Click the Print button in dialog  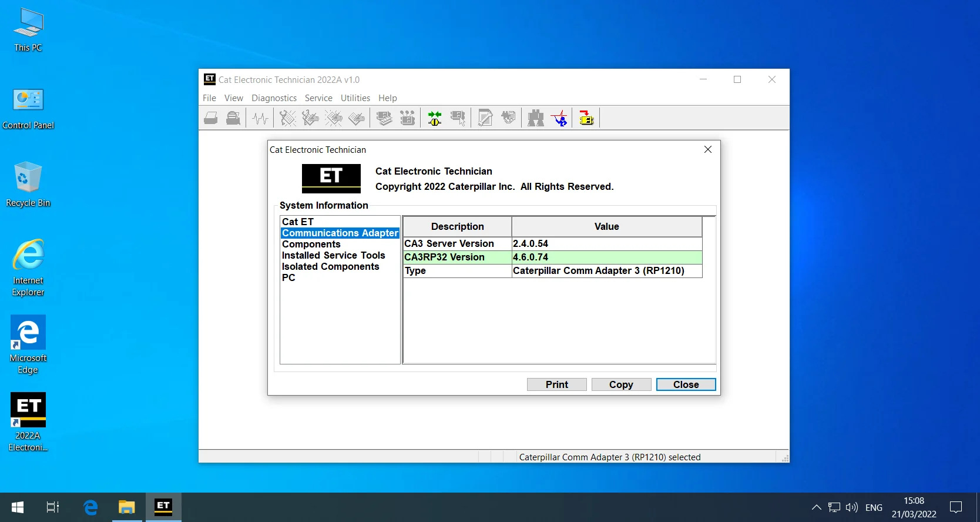coord(557,384)
